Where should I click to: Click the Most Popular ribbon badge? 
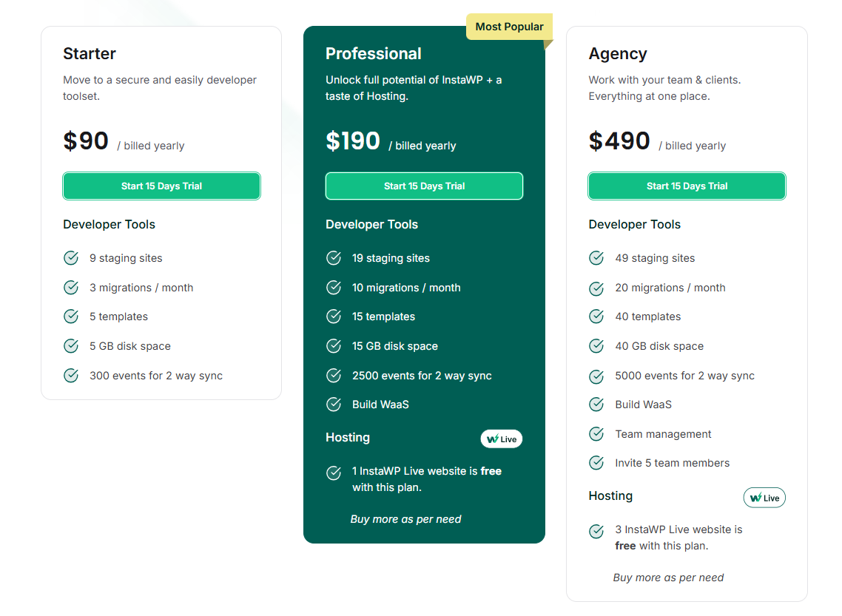(509, 27)
